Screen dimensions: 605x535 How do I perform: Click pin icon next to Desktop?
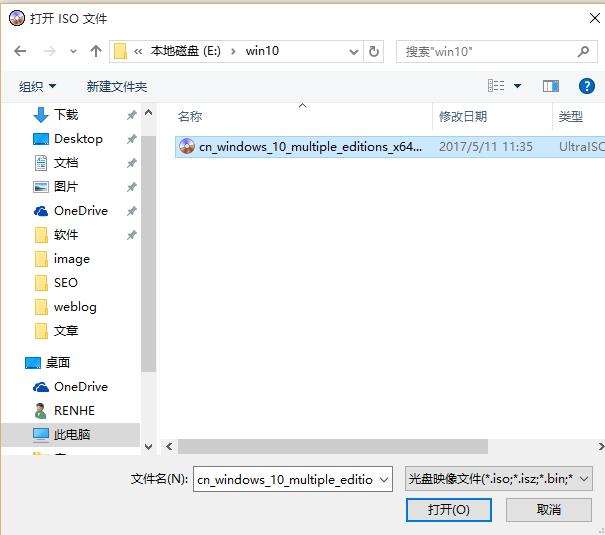click(132, 139)
